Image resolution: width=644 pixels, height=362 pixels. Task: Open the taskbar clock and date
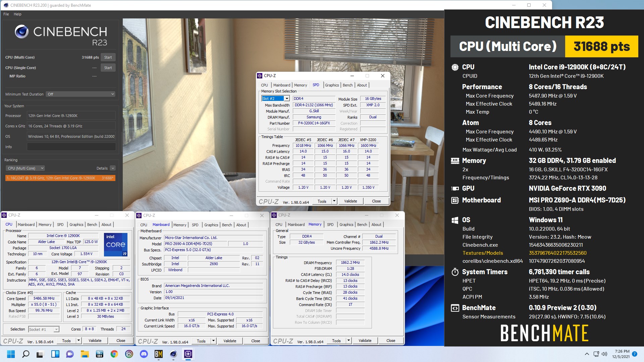coord(621,354)
